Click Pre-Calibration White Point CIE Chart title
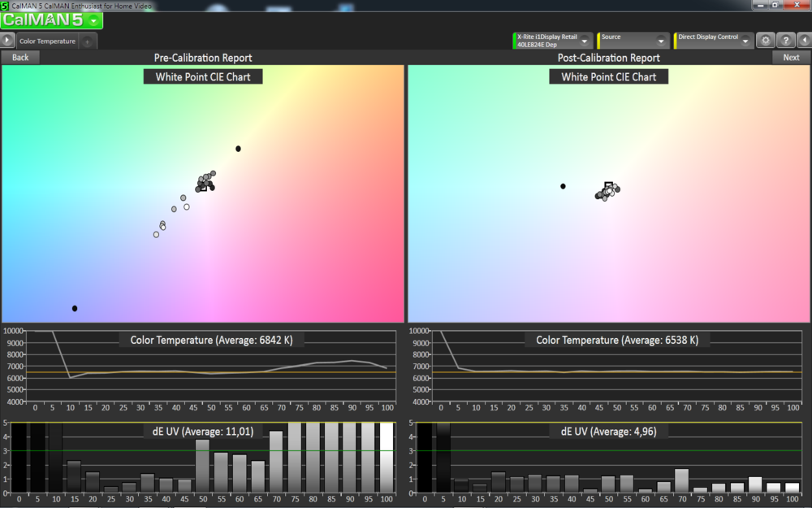Image resolution: width=812 pixels, height=508 pixels. coord(202,76)
